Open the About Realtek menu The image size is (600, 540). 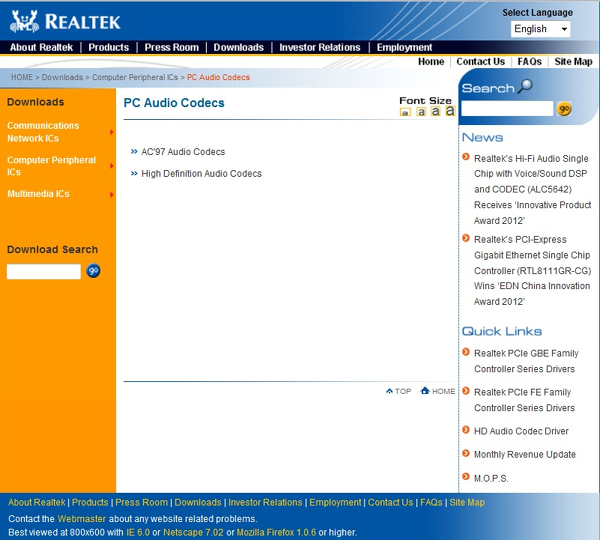(x=41, y=47)
